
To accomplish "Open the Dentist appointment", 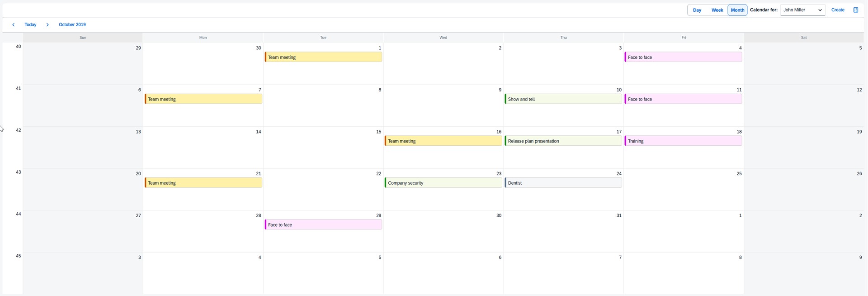I will [563, 183].
